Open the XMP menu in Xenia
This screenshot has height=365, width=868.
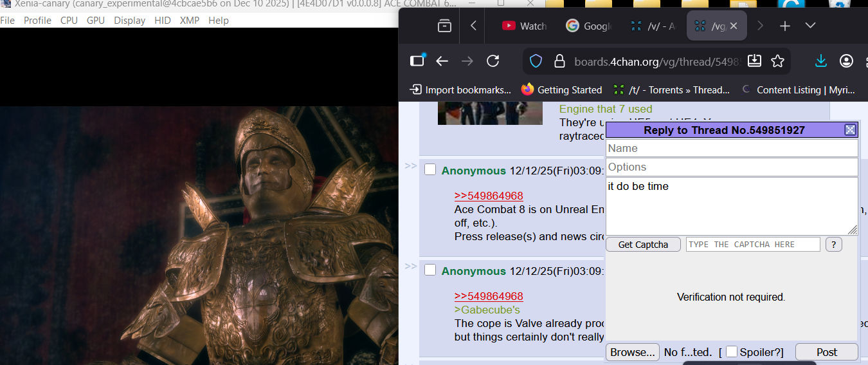pos(190,21)
